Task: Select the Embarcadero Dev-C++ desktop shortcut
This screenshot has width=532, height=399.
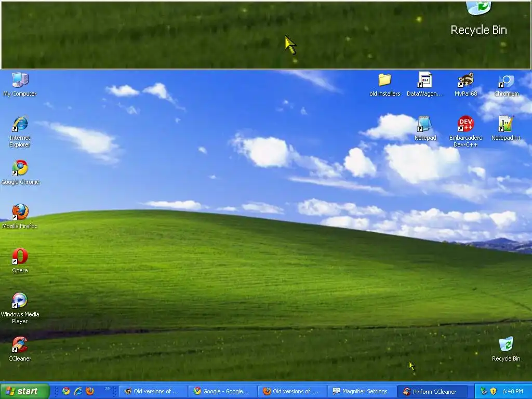Action: [466, 132]
